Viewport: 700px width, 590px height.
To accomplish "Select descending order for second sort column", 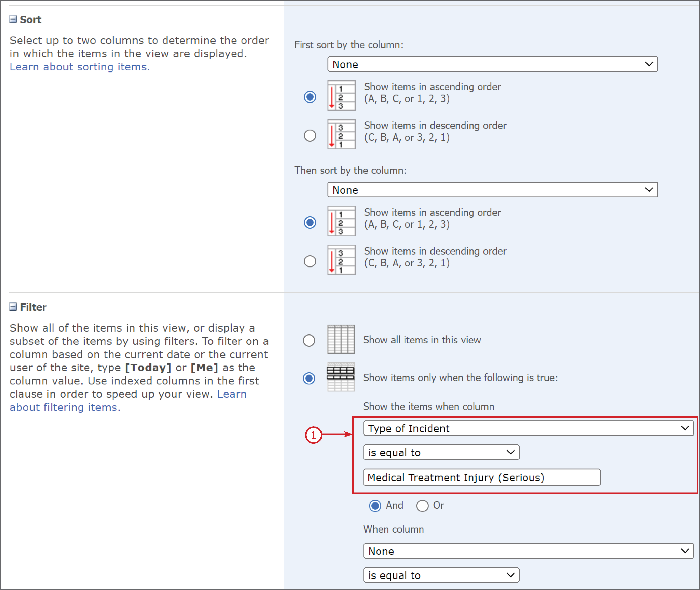I will pos(310,261).
